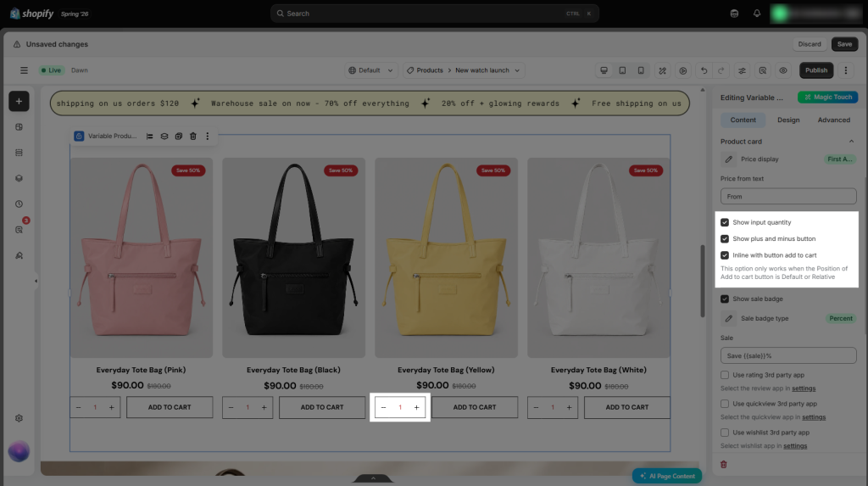
Task: Add Yellow Tote Bag to cart
Action: (x=475, y=407)
